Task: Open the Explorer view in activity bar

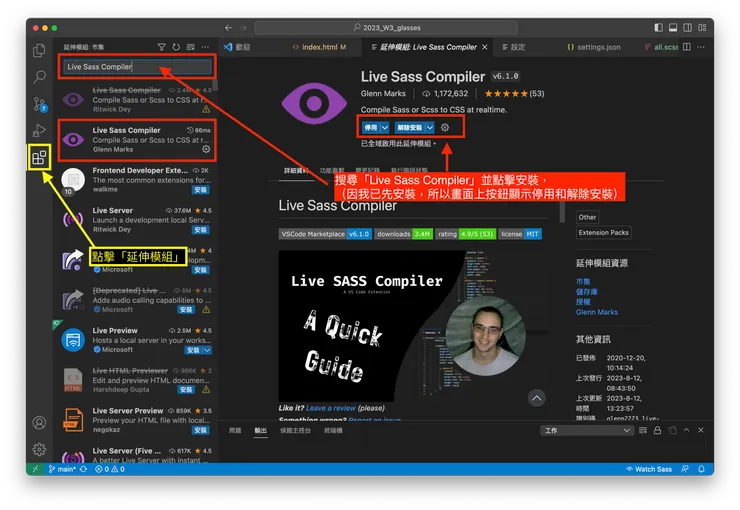Action: [39, 50]
